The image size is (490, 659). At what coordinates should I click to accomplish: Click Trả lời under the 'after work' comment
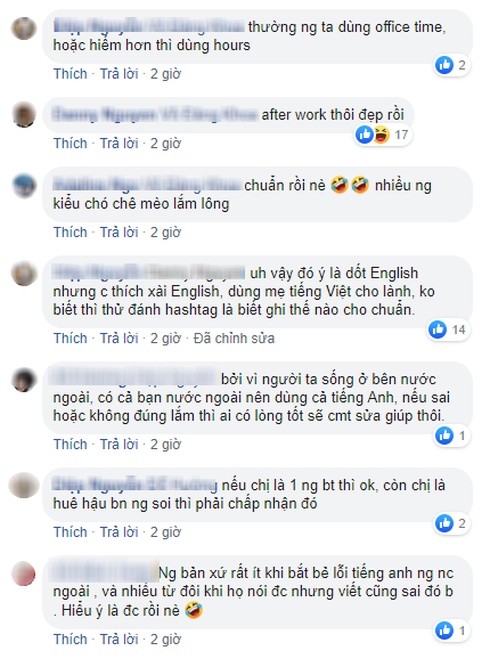[119, 143]
